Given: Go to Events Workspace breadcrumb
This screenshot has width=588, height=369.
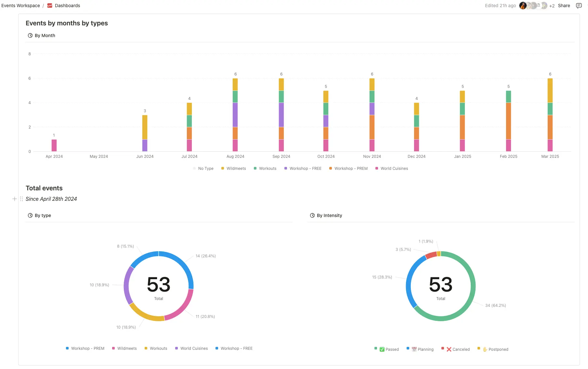Looking at the screenshot, I should [x=20, y=6].
